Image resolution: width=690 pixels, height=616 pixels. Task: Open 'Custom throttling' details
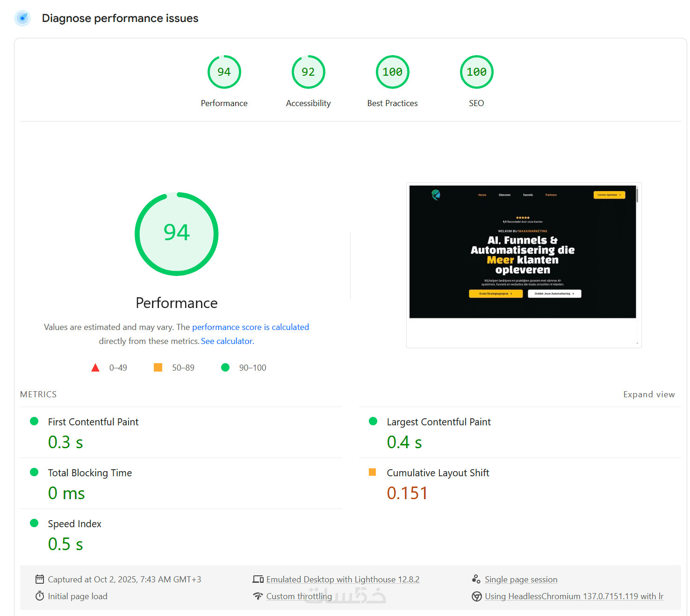pos(299,596)
